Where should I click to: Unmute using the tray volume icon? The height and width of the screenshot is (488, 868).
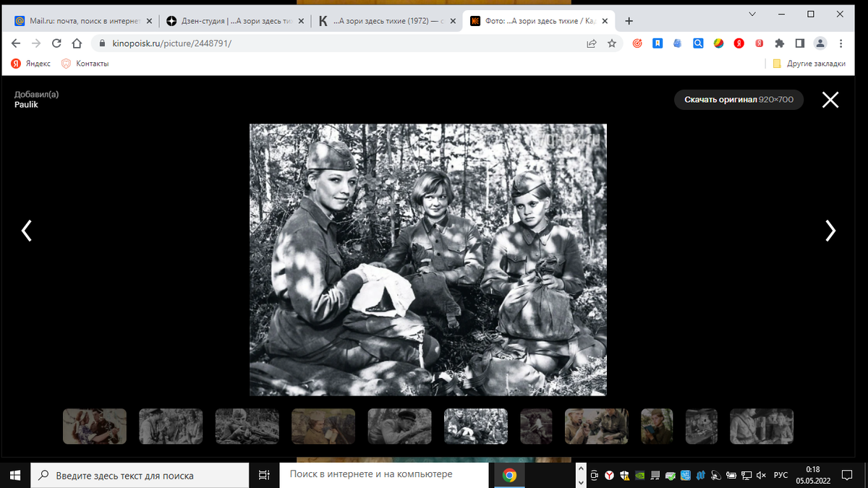[x=760, y=475]
